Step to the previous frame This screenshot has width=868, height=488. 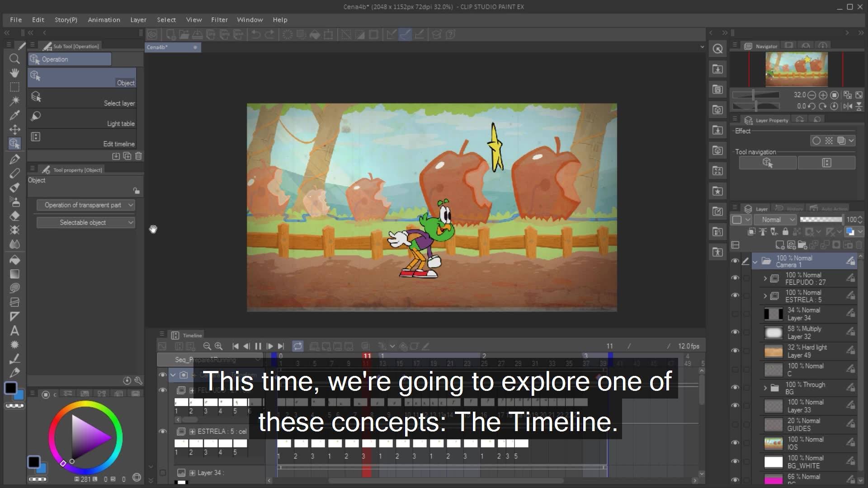click(246, 346)
